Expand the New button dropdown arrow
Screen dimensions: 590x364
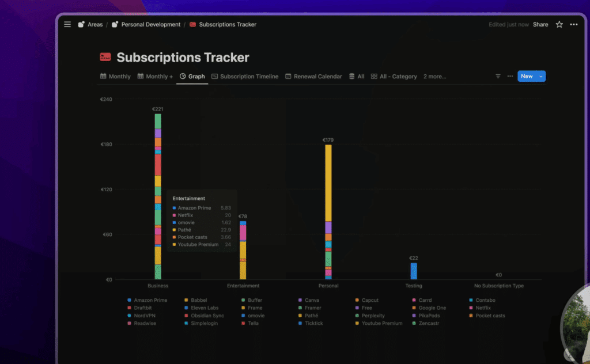pos(540,76)
